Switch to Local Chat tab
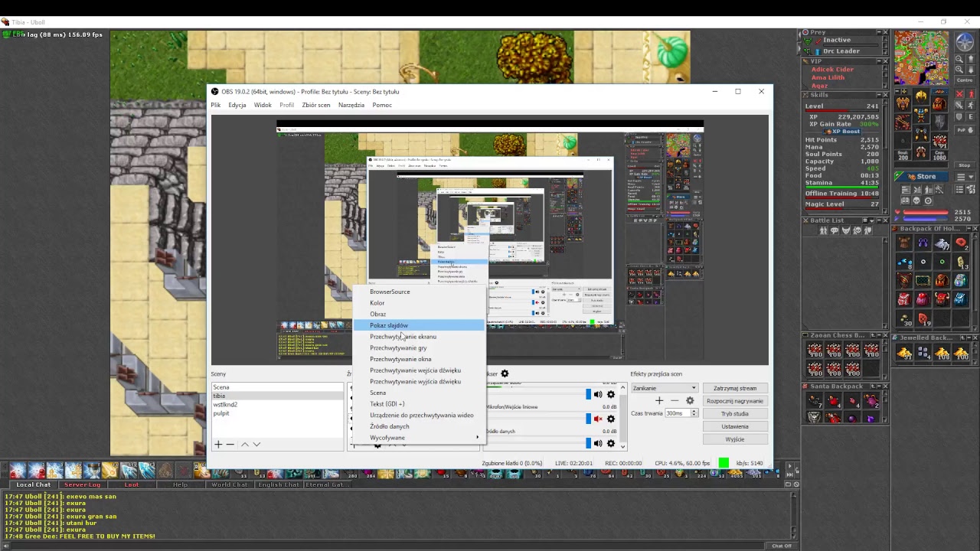This screenshot has width=980, height=551. (34, 484)
